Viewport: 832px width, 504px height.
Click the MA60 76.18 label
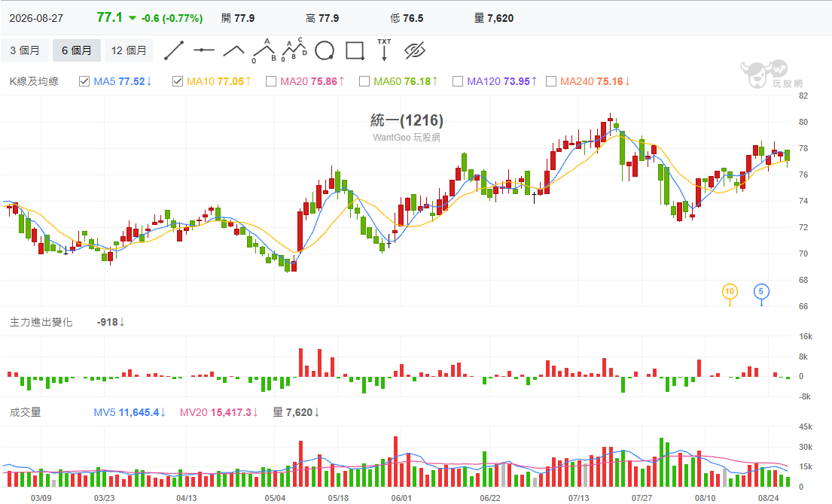405,81
